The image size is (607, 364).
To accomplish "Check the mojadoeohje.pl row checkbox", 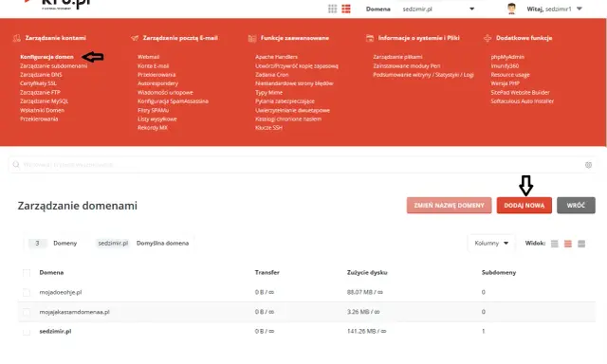I will (x=27, y=293).
